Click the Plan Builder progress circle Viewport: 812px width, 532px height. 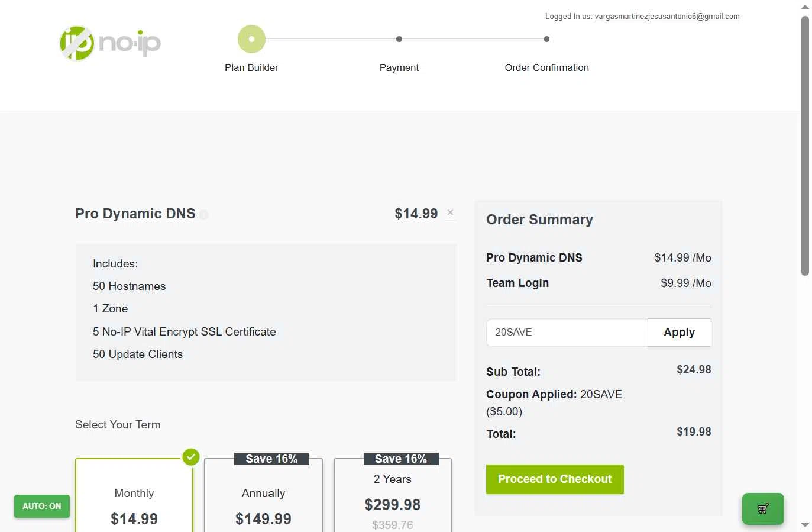pos(251,39)
